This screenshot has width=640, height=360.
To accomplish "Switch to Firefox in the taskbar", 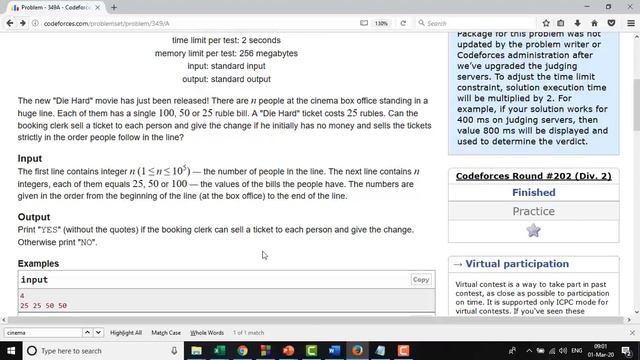I will [x=358, y=351].
